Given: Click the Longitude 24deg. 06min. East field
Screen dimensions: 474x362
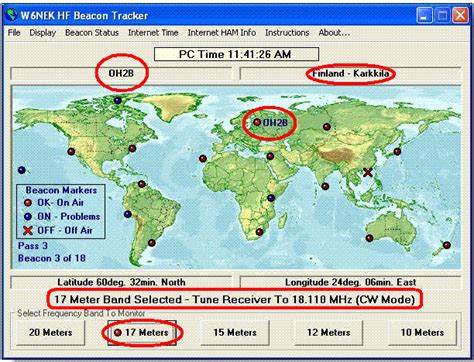Looking at the screenshot, I should (x=350, y=282).
